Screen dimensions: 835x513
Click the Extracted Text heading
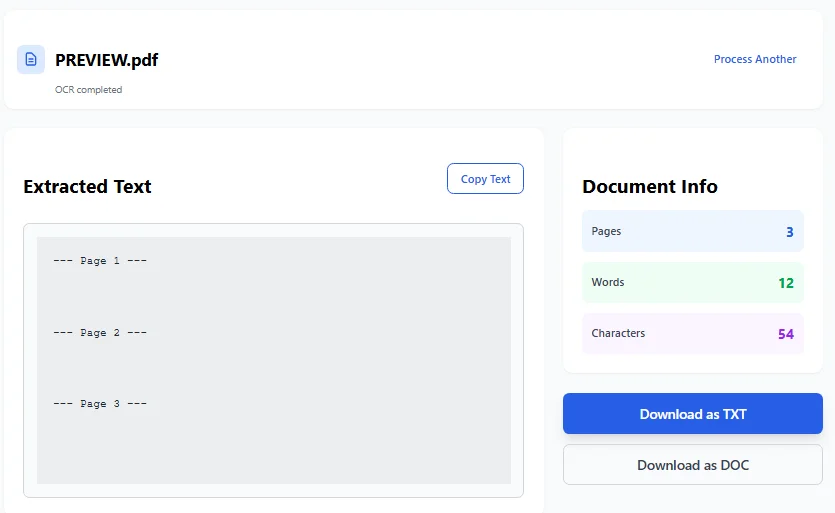(87, 186)
